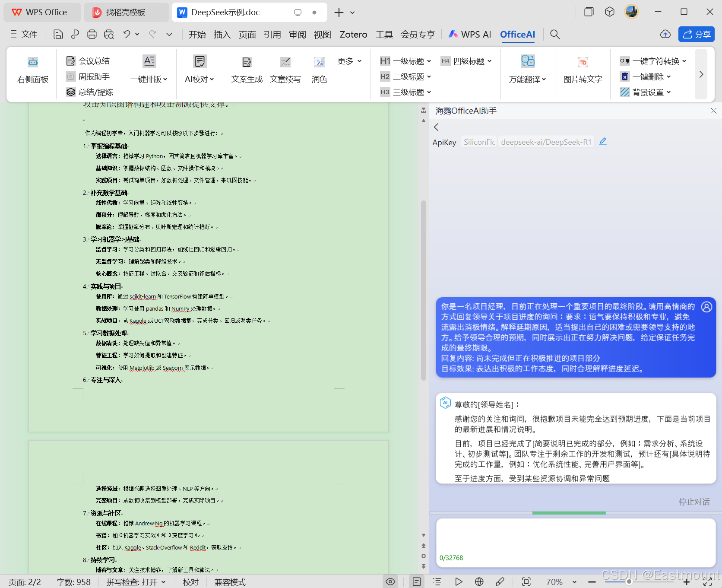Click the 字数: 958 word count
Screen dimensions: 722x588
(74, 582)
